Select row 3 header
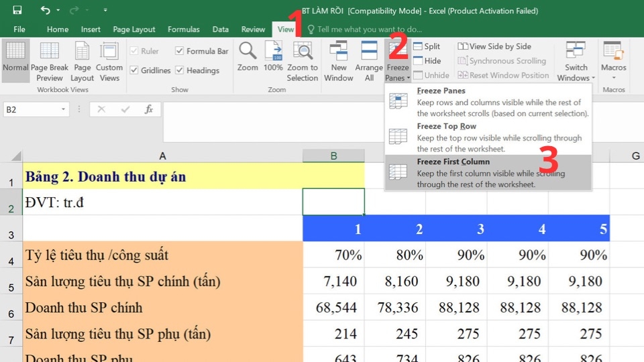Image resolution: width=644 pixels, height=362 pixels. click(11, 229)
